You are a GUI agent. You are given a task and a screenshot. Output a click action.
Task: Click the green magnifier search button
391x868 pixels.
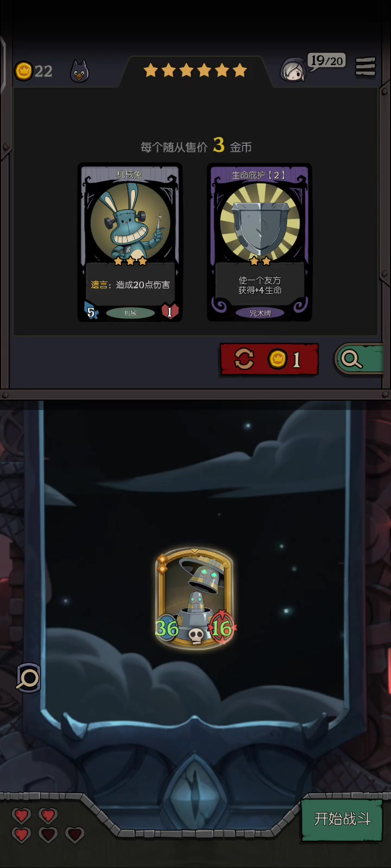click(x=359, y=359)
